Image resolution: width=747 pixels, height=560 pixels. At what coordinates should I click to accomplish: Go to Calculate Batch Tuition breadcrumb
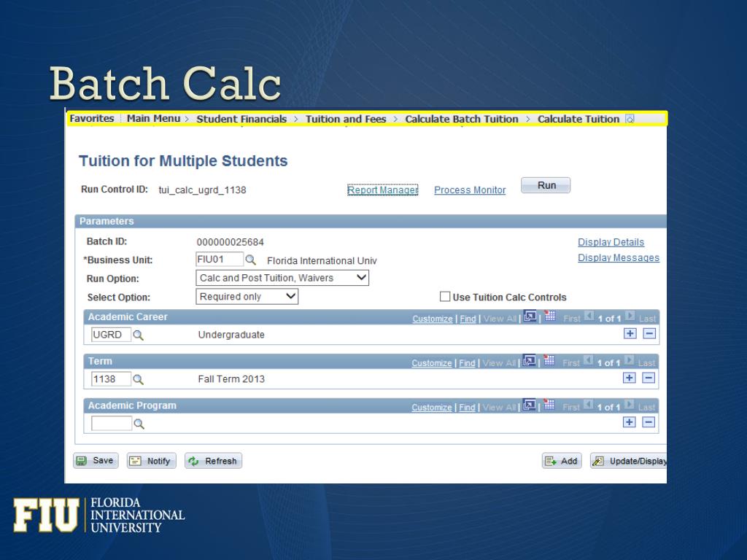pos(462,119)
